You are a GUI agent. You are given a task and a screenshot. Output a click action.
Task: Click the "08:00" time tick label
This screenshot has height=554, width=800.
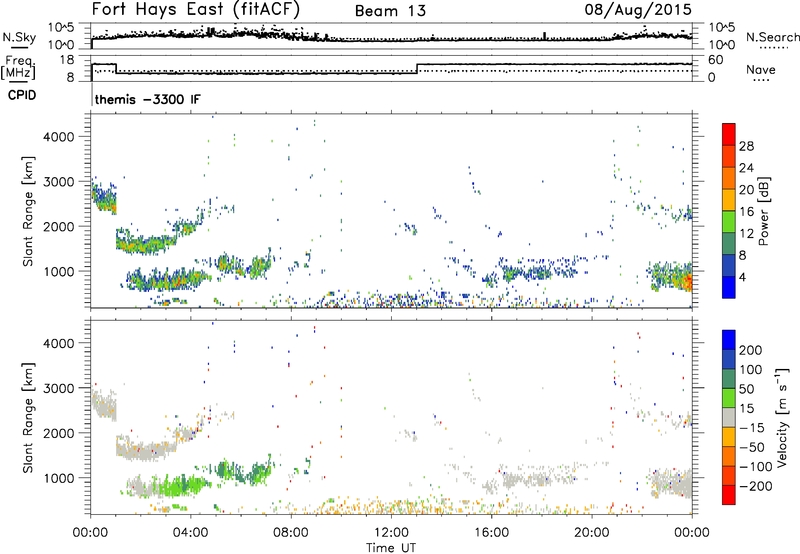tap(290, 533)
